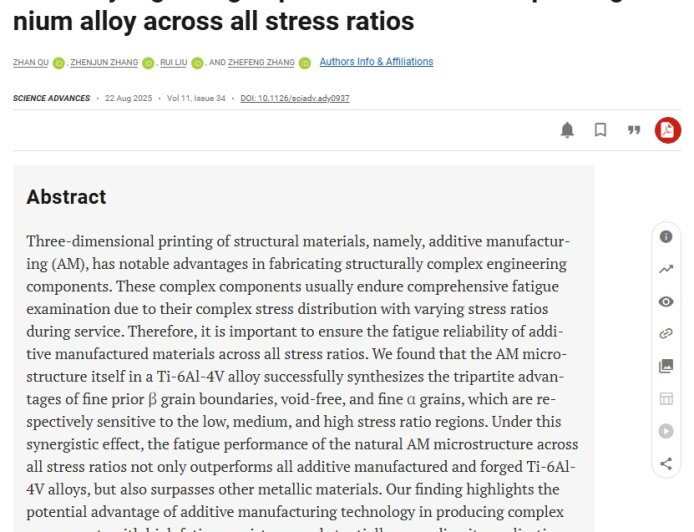Image resolution: width=694 pixels, height=532 pixels.
Task: Click the eye icon in the side toolbar
Action: tap(666, 302)
